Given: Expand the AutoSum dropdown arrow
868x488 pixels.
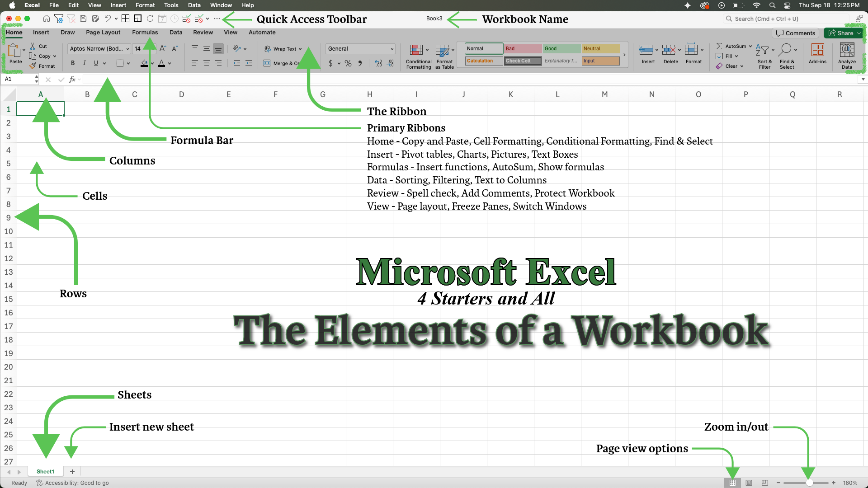Looking at the screenshot, I should point(750,46).
